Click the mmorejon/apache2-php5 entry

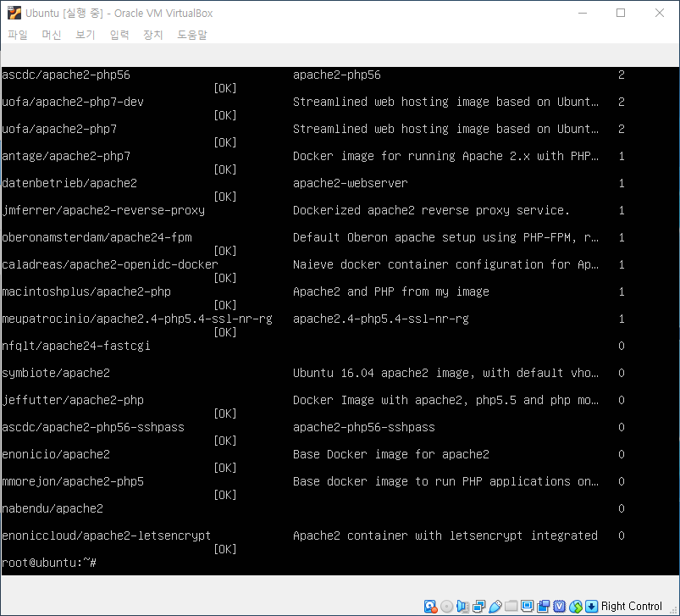[x=73, y=481]
